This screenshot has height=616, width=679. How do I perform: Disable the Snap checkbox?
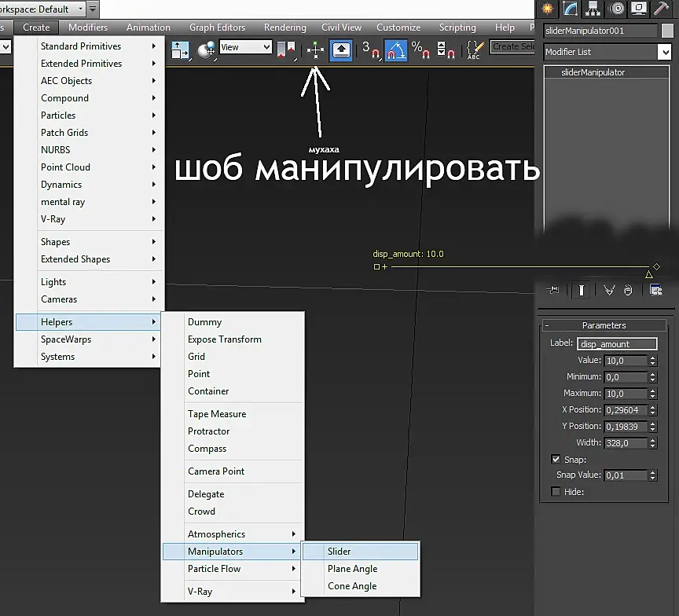click(x=556, y=459)
